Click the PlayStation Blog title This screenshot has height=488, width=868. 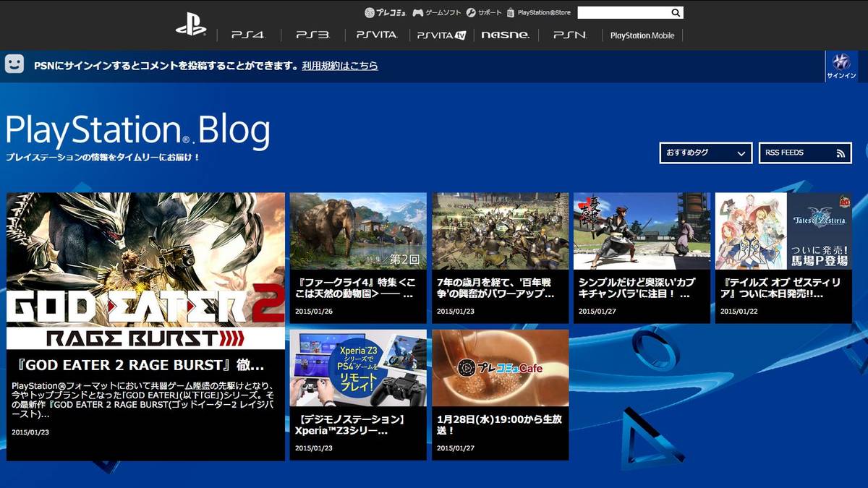[137, 131]
